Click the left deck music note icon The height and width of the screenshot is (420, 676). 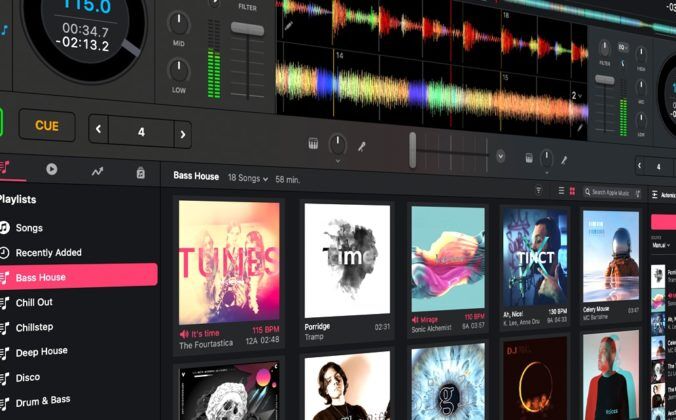(x=4, y=30)
